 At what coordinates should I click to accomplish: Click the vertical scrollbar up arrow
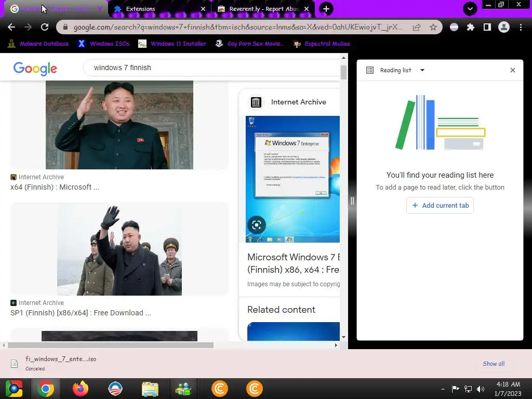point(344,58)
